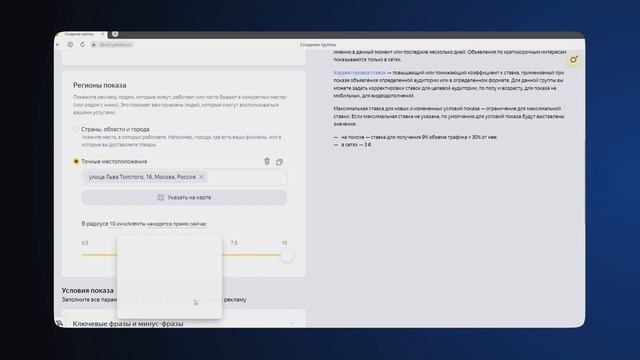Click the 0.5 mark on radius slider
The height and width of the screenshot is (360, 640).
pos(84,243)
